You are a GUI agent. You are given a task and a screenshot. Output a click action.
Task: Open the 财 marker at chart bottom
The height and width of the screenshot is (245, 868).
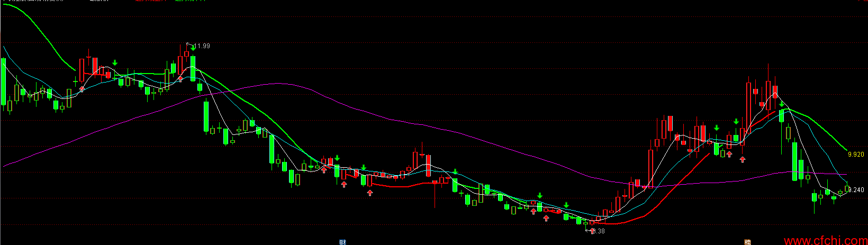pos(342,242)
